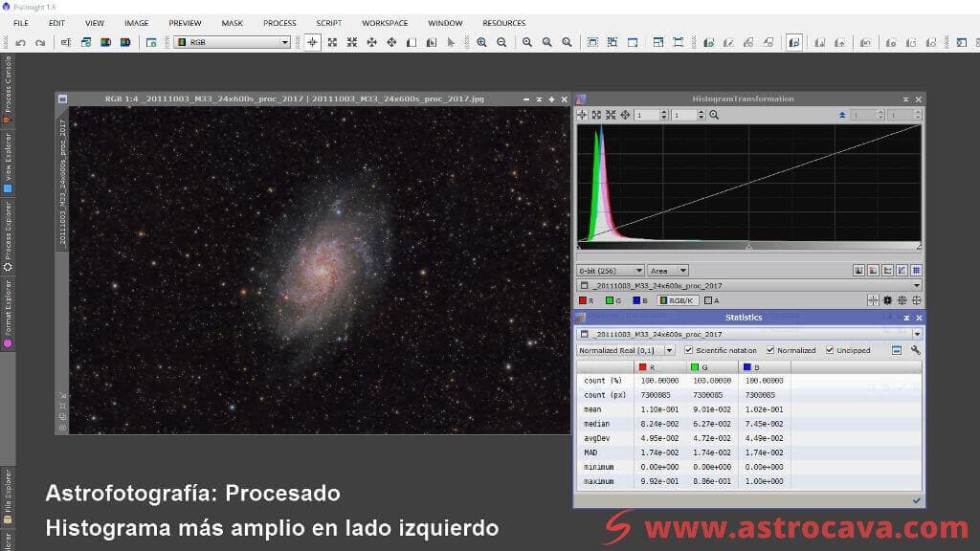
Task: Click the magnifier icon in the histogram zoom controls
Action: coord(714,114)
